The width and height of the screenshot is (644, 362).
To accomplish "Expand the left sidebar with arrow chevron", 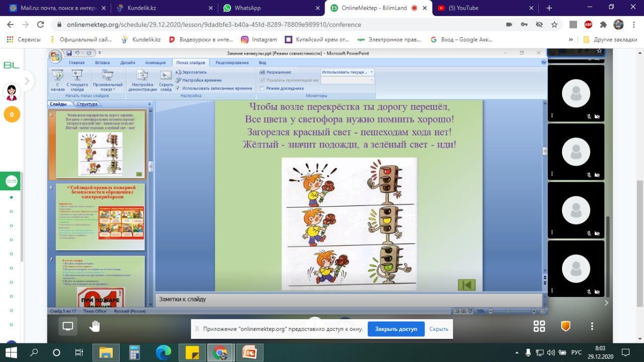I will tap(27, 81).
